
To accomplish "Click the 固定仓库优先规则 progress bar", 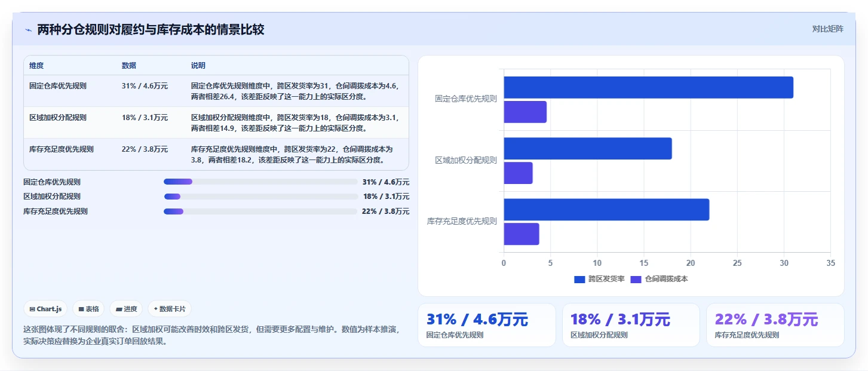I will click(260, 182).
